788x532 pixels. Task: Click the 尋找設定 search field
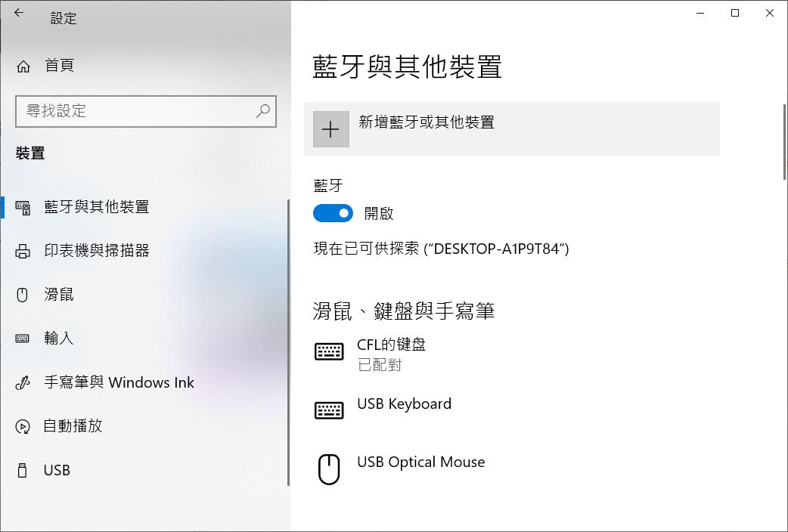[x=146, y=111]
